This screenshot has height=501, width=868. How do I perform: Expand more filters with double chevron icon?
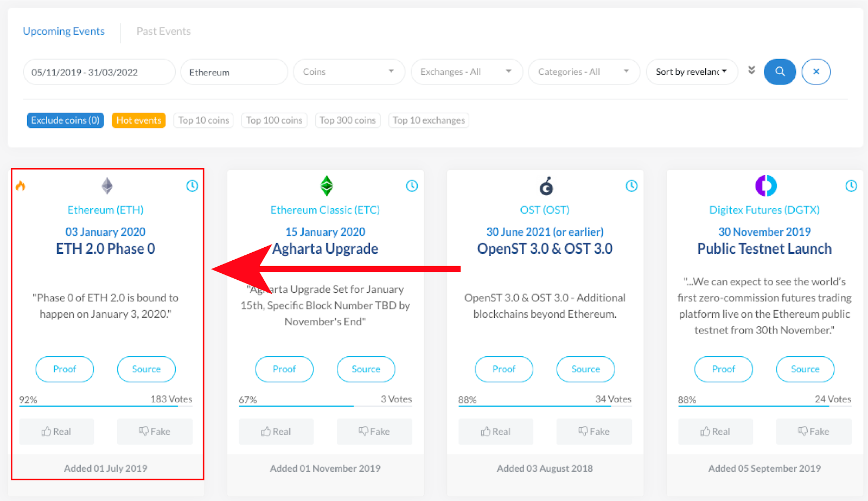(751, 70)
